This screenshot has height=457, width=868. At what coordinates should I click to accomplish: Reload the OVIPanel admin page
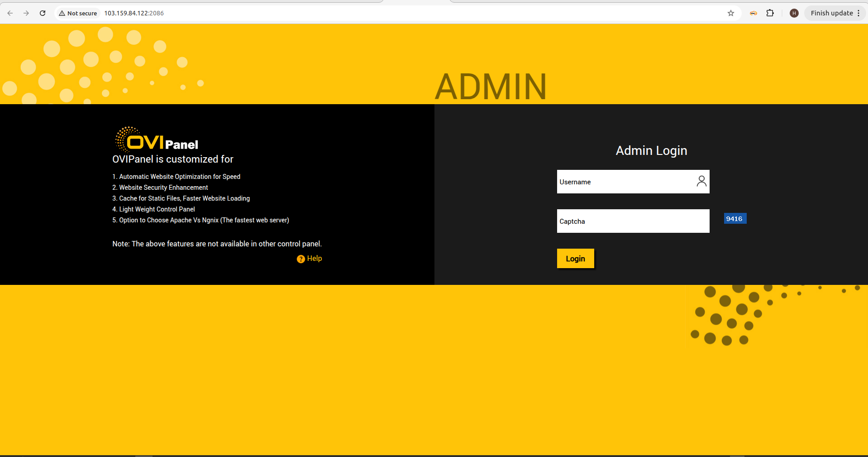point(43,13)
